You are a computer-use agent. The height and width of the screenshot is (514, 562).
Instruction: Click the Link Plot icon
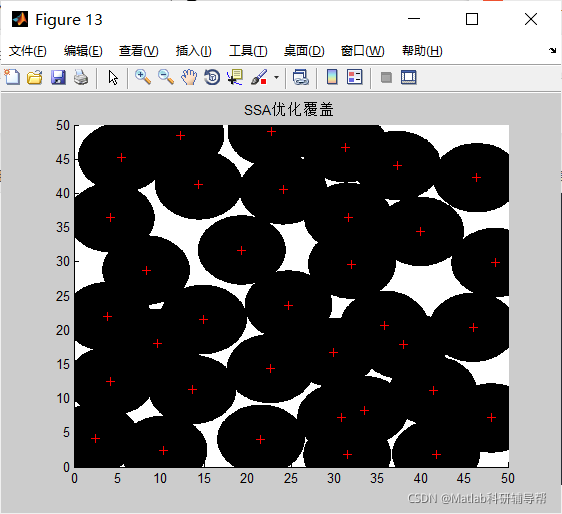click(300, 77)
